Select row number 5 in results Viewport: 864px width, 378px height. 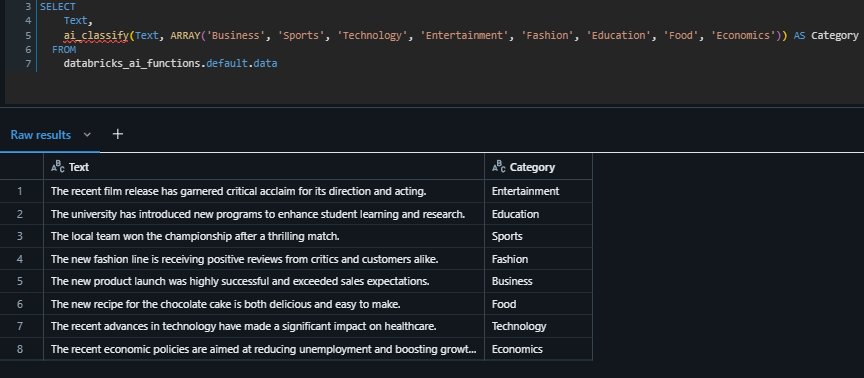pos(20,282)
